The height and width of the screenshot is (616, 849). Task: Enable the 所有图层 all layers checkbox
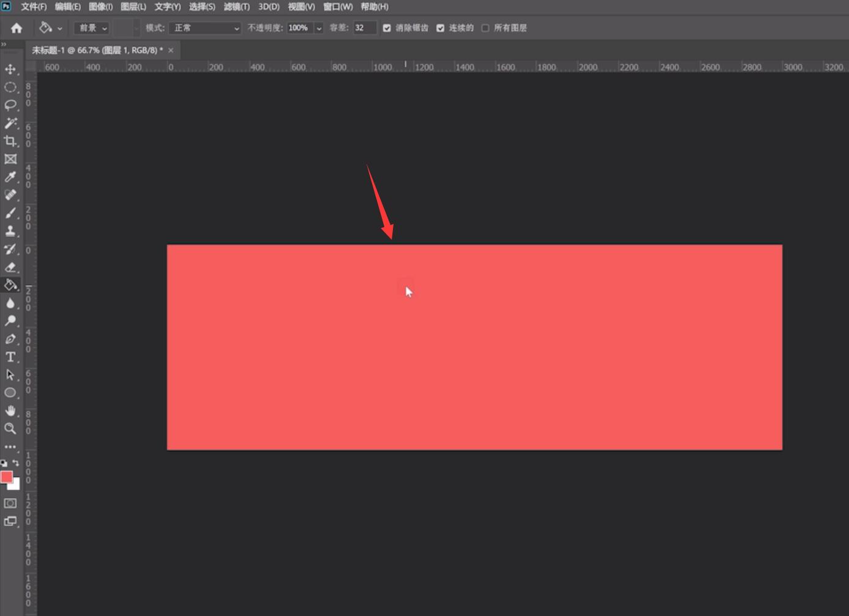coord(485,28)
